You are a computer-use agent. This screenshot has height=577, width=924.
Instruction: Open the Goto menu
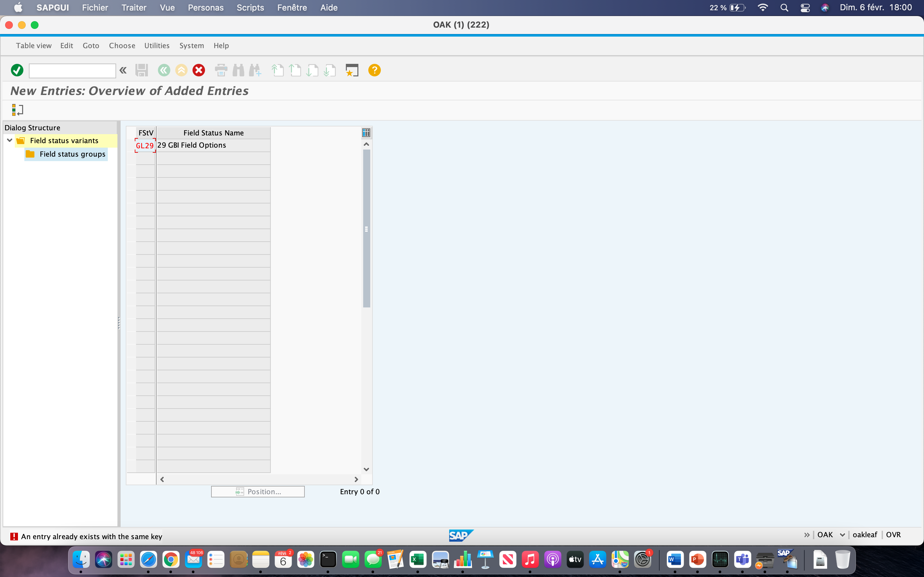(91, 46)
